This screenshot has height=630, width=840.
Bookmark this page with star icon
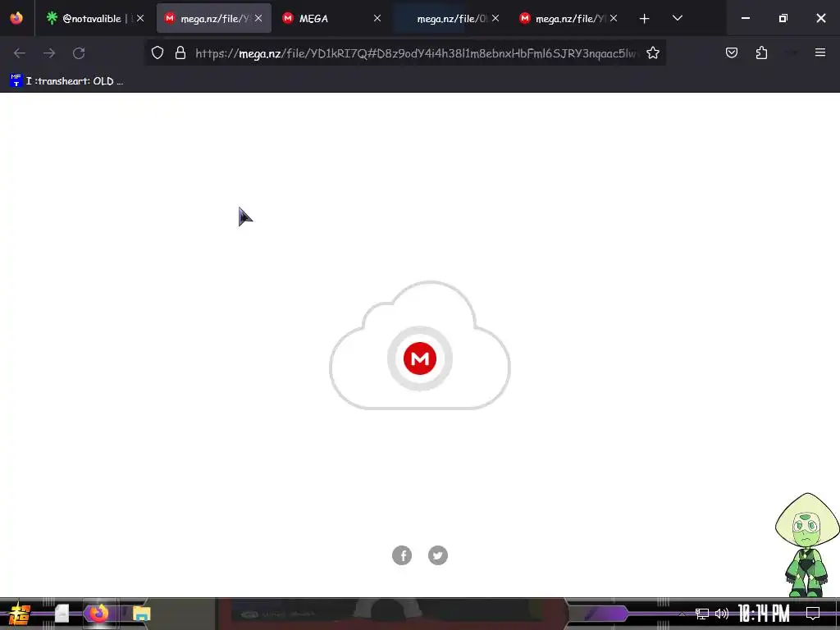click(652, 53)
